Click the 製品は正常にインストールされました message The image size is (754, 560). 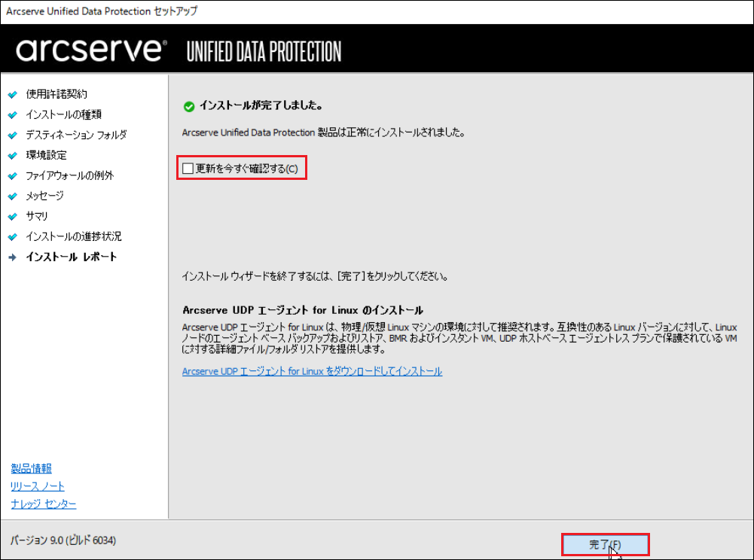click(324, 132)
